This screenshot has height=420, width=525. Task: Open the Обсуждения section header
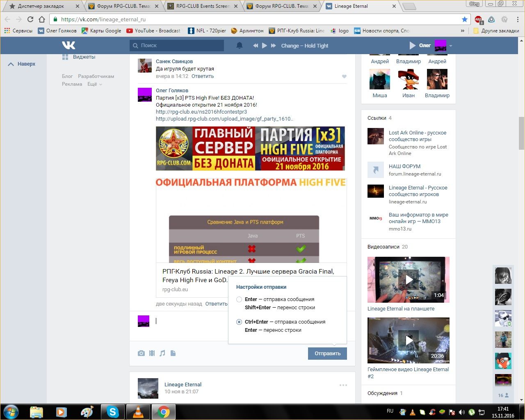385,393
